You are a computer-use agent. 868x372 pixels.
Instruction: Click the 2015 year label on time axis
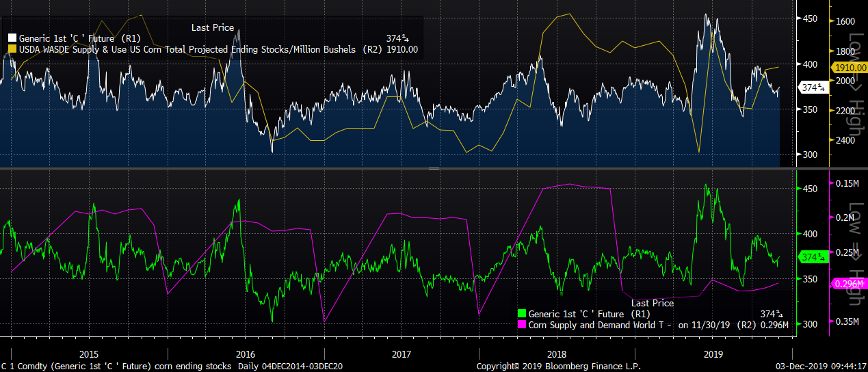coord(89,354)
